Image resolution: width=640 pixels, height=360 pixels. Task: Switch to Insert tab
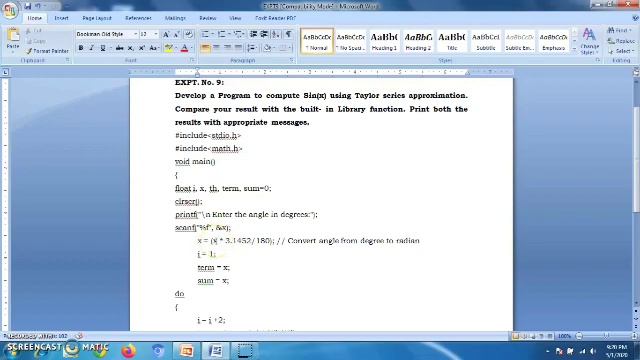tap(61, 18)
